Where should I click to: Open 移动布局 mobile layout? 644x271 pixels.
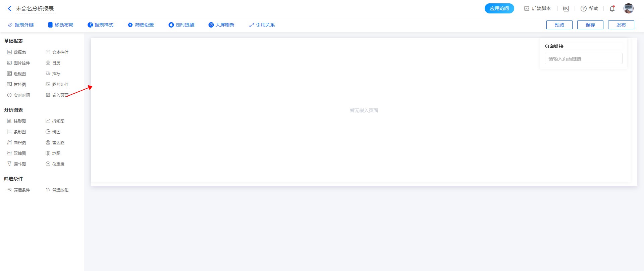[61, 25]
